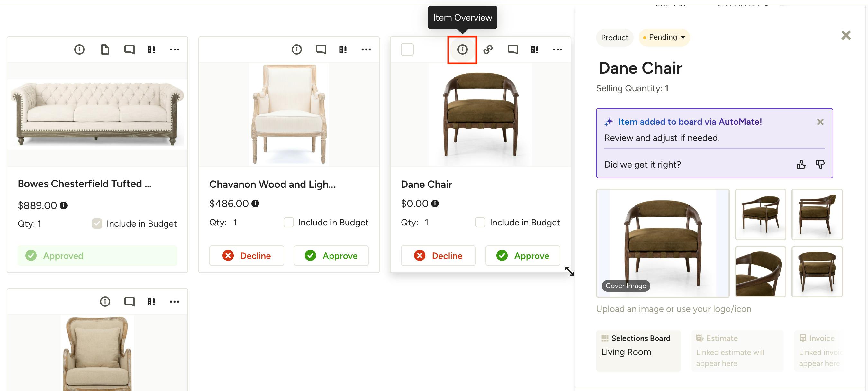Dismiss the AutoMate notification banner
The height and width of the screenshot is (391, 868).
[x=820, y=122]
